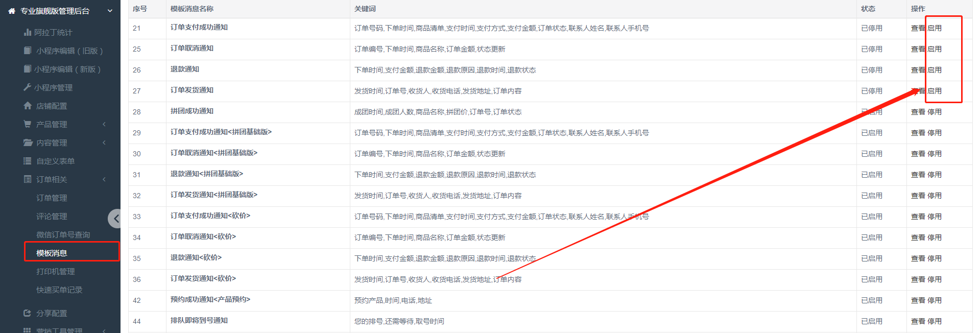Open 订单管理 in the sidebar
980x333 pixels.
tap(52, 198)
